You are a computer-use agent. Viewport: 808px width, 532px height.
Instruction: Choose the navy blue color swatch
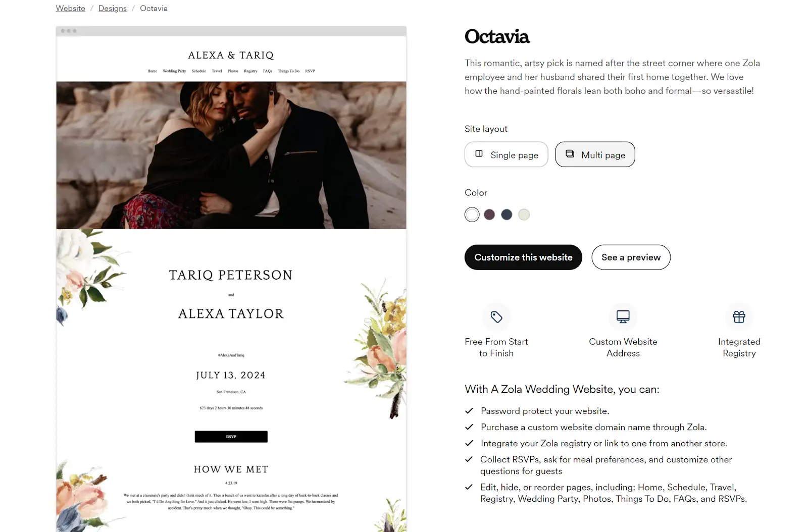pyautogui.click(x=507, y=215)
